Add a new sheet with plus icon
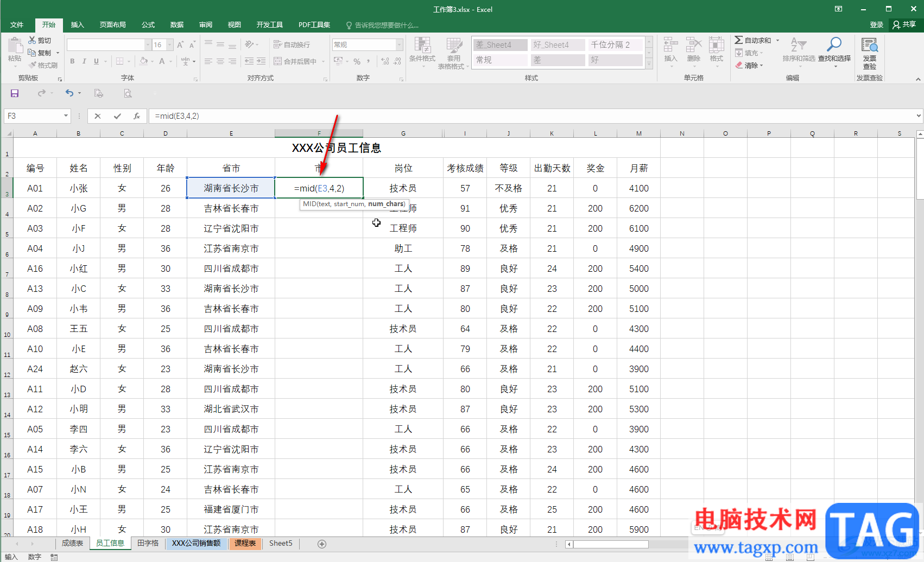The height and width of the screenshot is (562, 924). point(322,544)
